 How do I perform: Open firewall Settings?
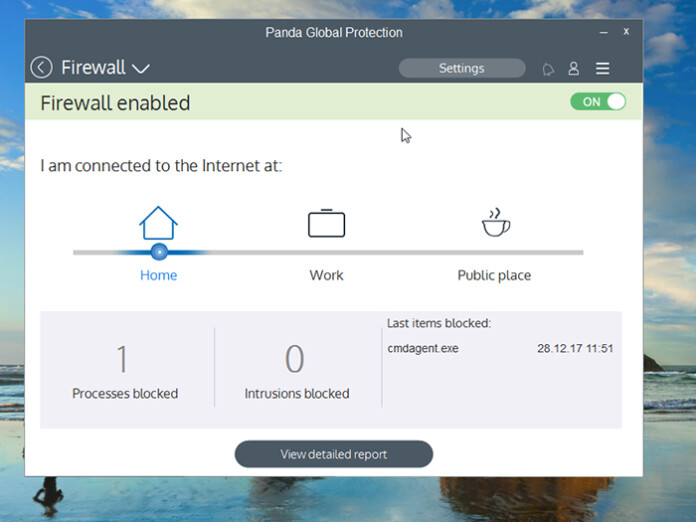(462, 68)
